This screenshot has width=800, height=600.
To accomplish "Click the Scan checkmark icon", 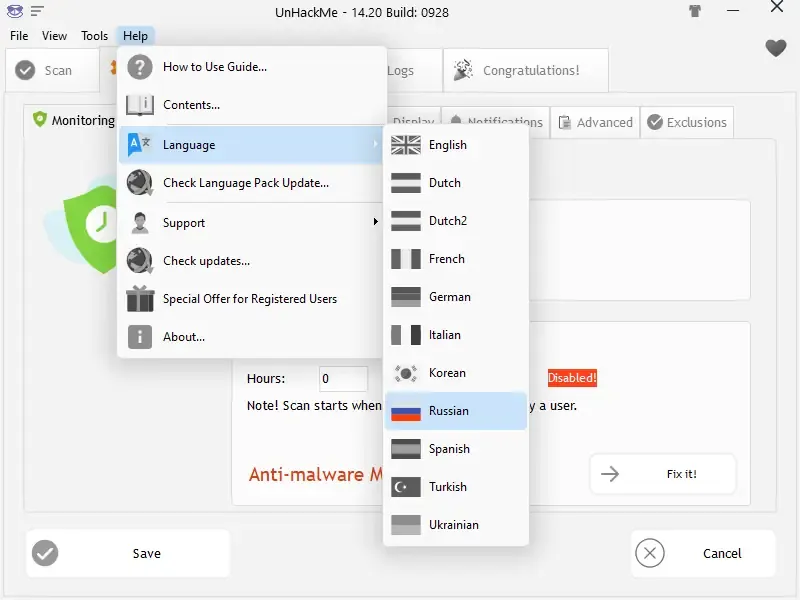I will click(24, 70).
